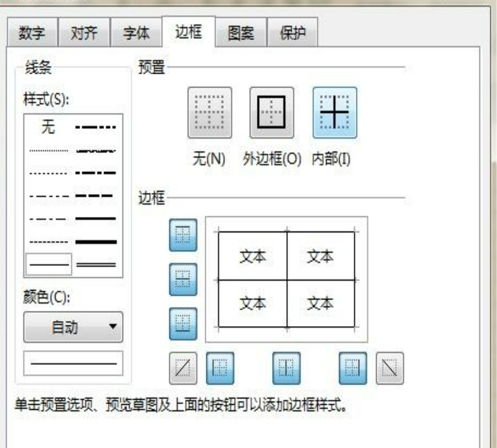Image resolution: width=497 pixels, height=448 pixels.
Task: Pick the thickest solid line style
Action: point(96,242)
